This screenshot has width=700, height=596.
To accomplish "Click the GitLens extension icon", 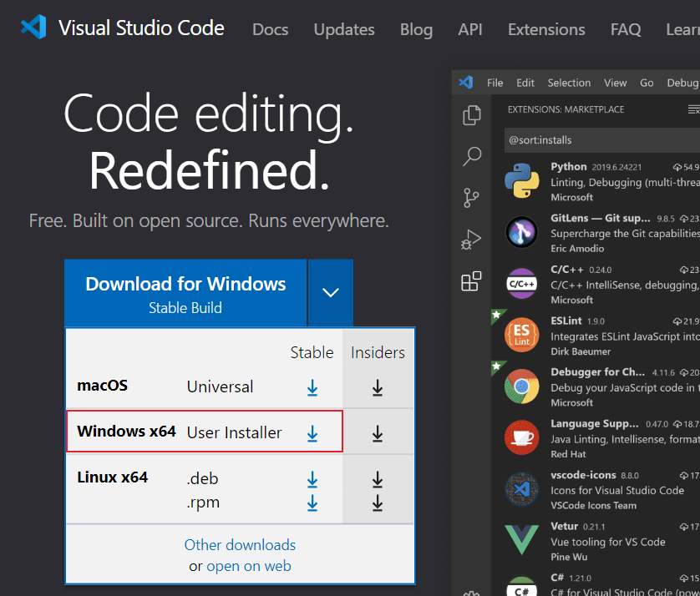I will coord(521,232).
